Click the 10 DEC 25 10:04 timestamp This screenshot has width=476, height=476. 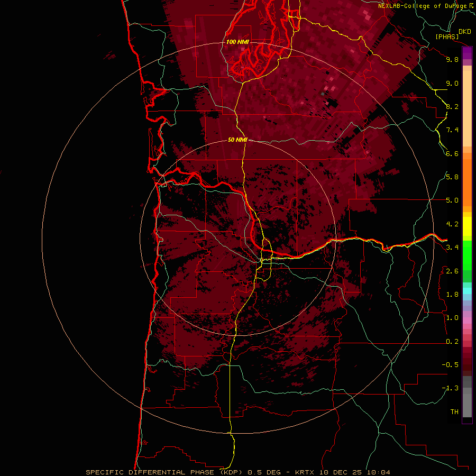point(354,472)
